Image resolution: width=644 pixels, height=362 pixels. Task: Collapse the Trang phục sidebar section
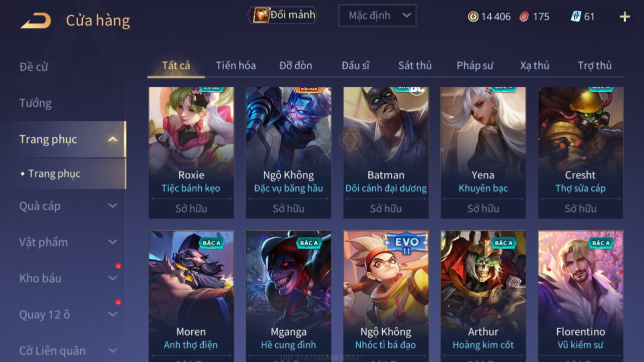[113, 139]
